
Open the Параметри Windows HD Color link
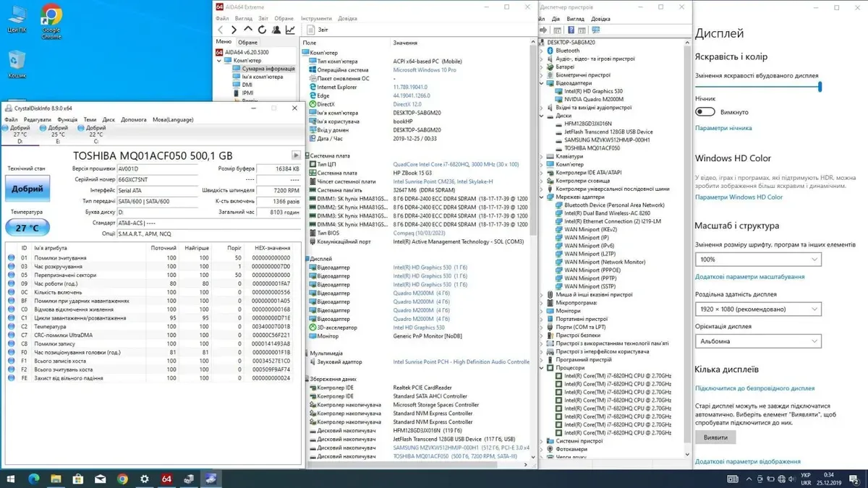739,197
